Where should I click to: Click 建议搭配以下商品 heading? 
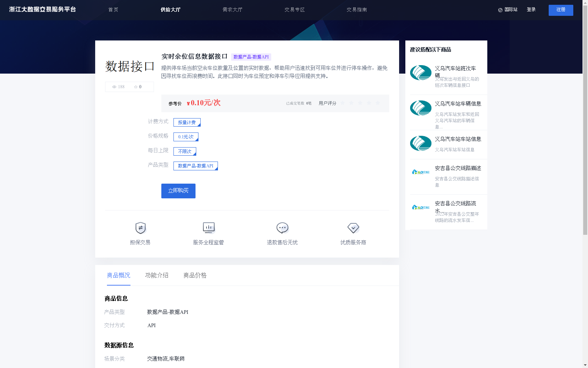tap(430, 50)
